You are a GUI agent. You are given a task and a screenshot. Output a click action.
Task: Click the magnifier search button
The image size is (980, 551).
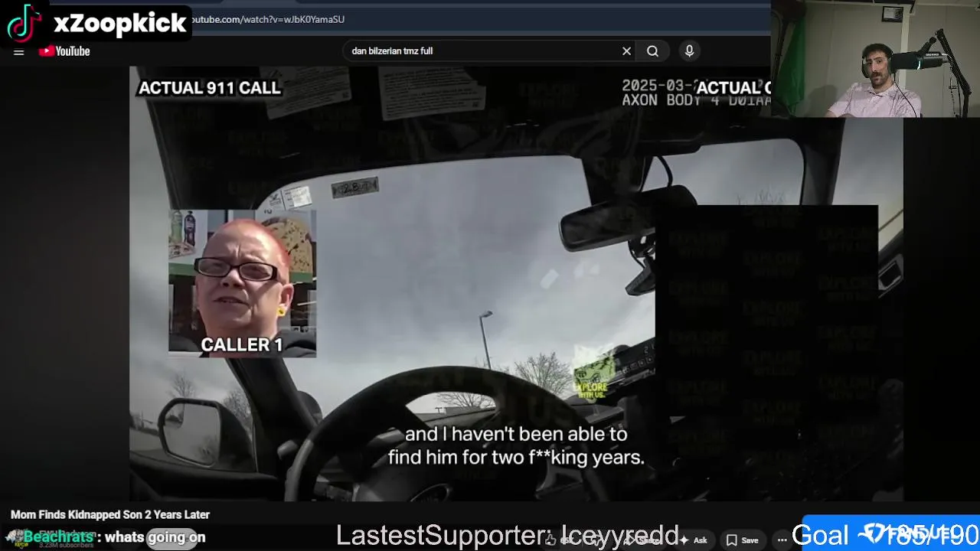point(652,51)
